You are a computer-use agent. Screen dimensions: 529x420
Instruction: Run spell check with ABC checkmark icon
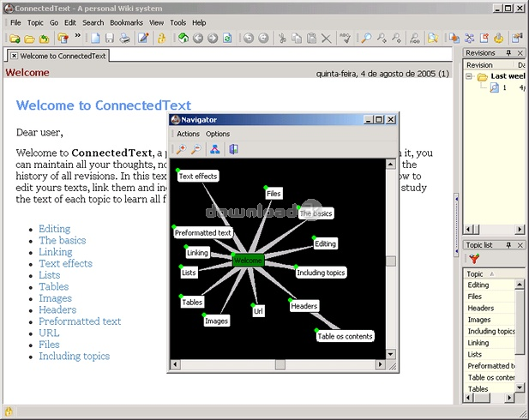click(x=345, y=38)
